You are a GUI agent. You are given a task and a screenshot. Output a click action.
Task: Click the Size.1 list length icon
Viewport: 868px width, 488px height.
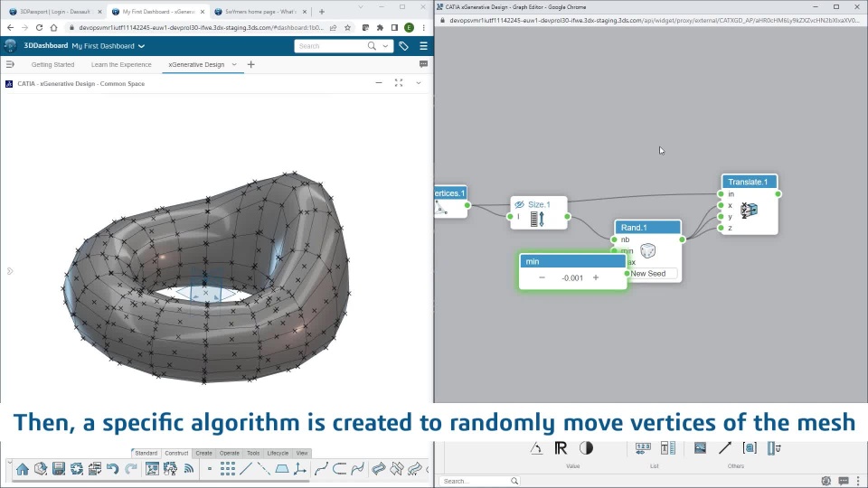537,219
